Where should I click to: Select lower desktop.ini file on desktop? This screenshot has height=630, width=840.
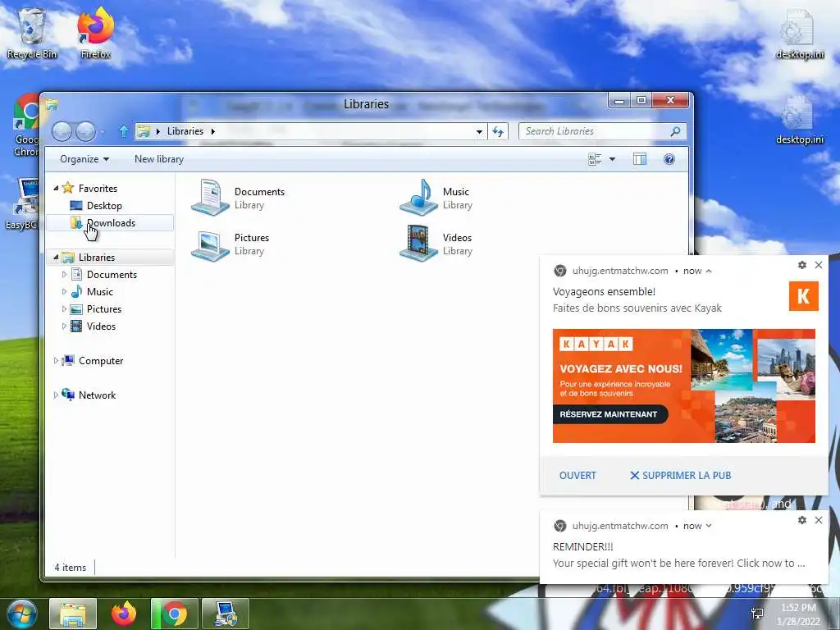click(799, 120)
